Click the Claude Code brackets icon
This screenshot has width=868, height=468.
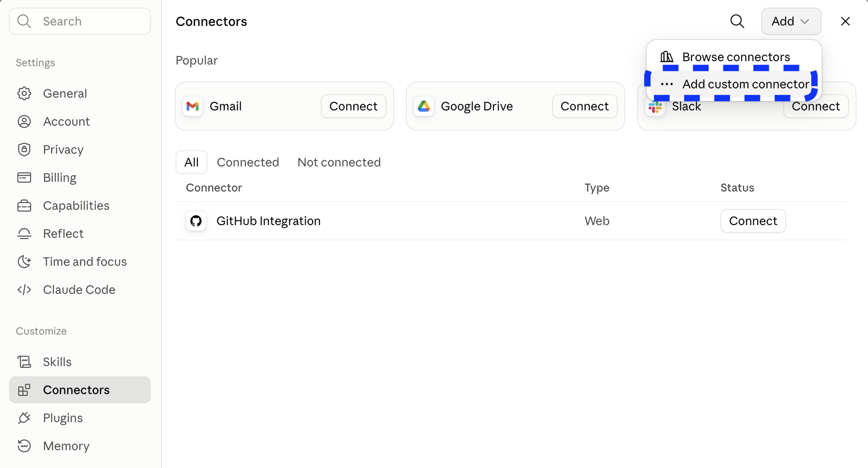24,290
